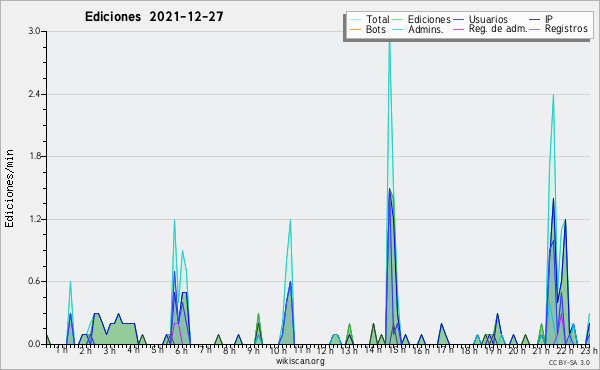This screenshot has width=600, height=370.
Task: Click the '19 h' x-axis label
Action: (493, 350)
